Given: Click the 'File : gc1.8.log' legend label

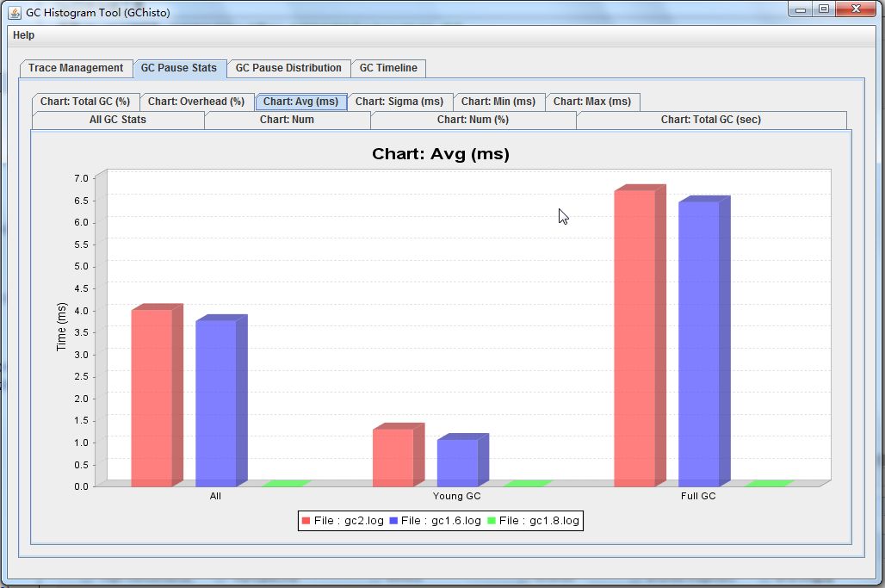Looking at the screenshot, I should (x=539, y=521).
